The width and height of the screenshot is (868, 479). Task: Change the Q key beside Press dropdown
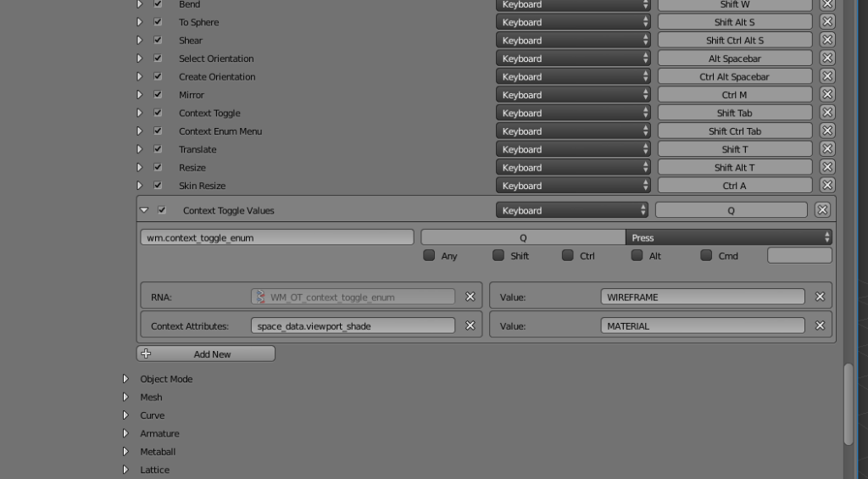(523, 237)
